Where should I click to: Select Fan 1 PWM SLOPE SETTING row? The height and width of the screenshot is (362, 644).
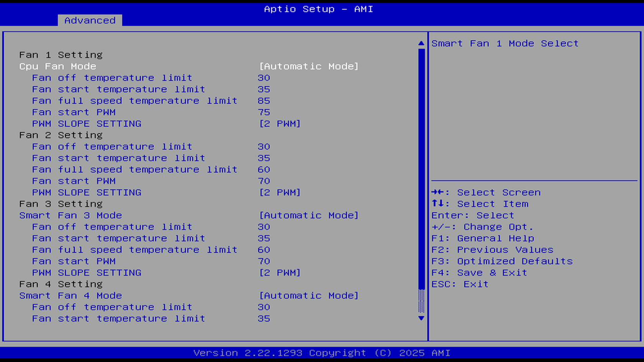87,124
